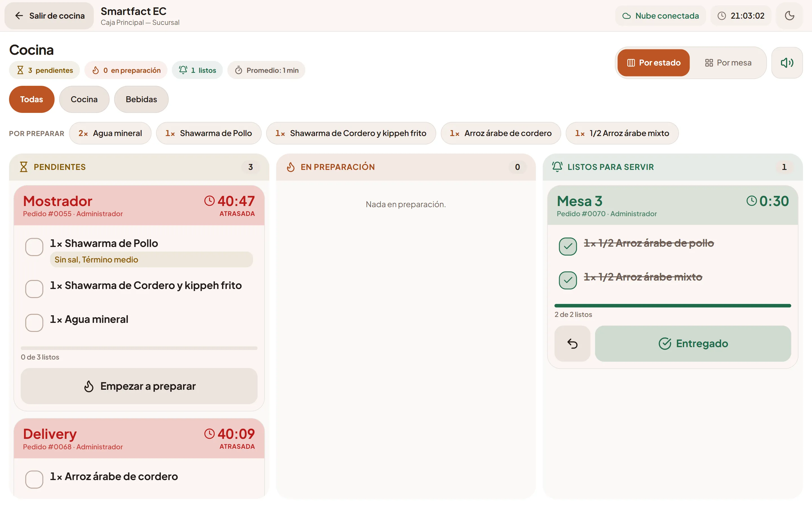Filter by Bebidas station
Screen dimensions: 812x508
click(141, 99)
